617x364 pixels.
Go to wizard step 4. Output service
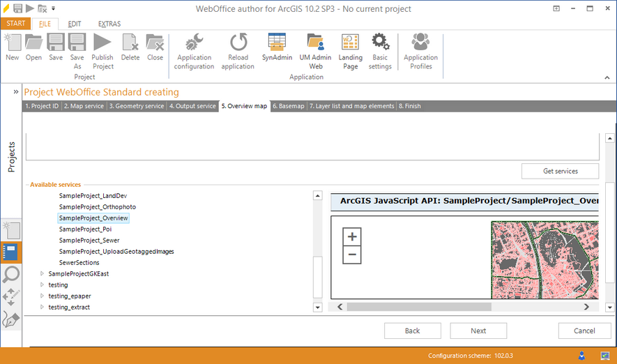[x=192, y=106]
